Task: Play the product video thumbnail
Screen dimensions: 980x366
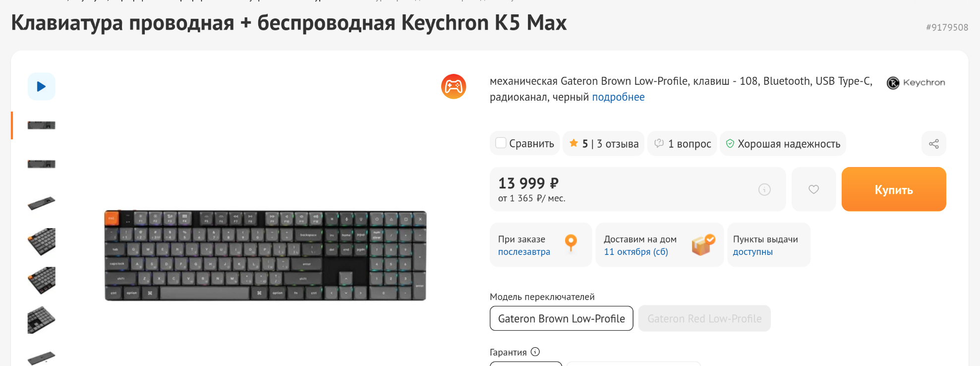Action: click(x=41, y=86)
